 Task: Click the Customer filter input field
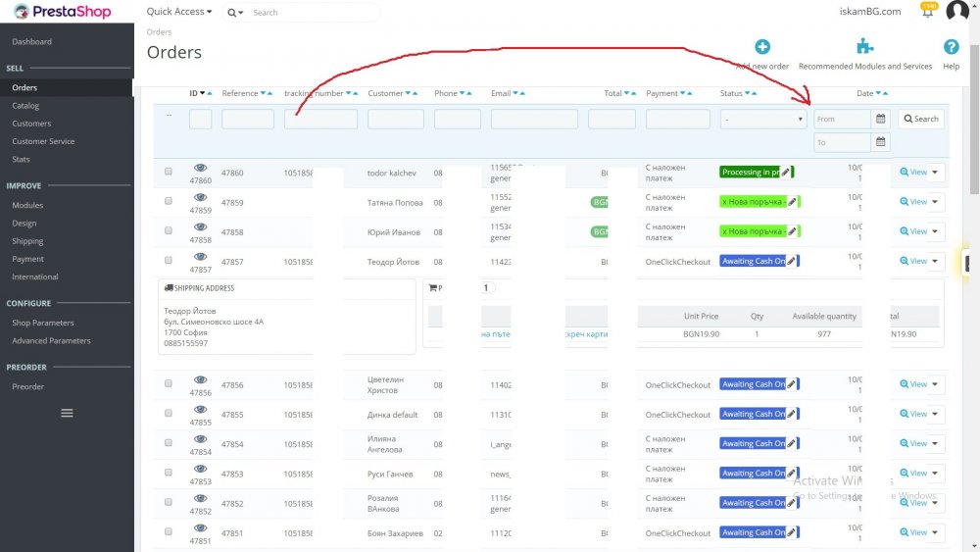coord(396,119)
